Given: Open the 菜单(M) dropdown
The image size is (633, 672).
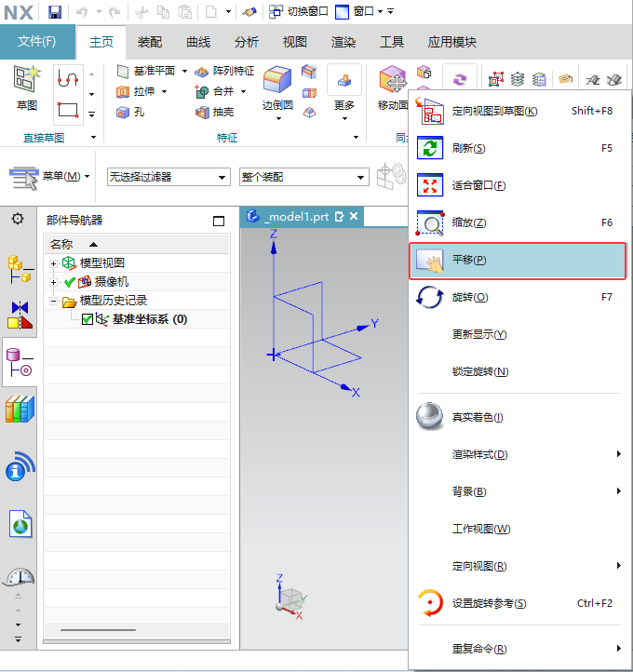Looking at the screenshot, I should [48, 177].
